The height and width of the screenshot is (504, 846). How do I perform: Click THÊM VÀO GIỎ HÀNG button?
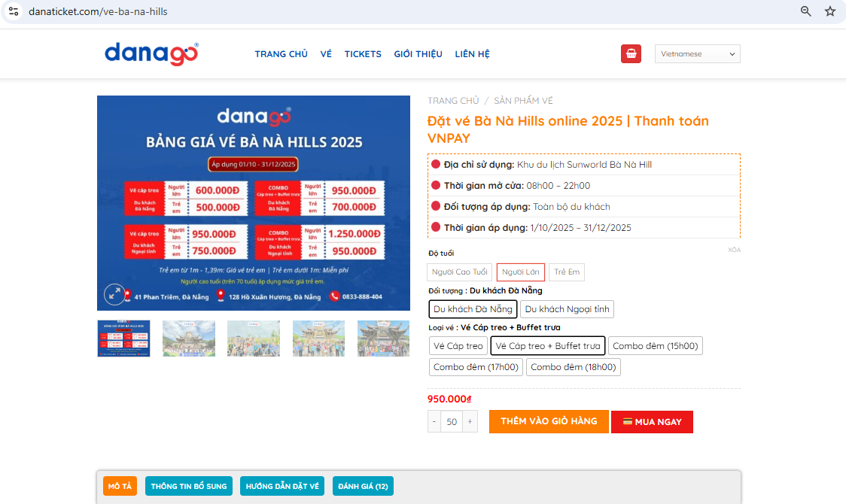click(x=549, y=421)
